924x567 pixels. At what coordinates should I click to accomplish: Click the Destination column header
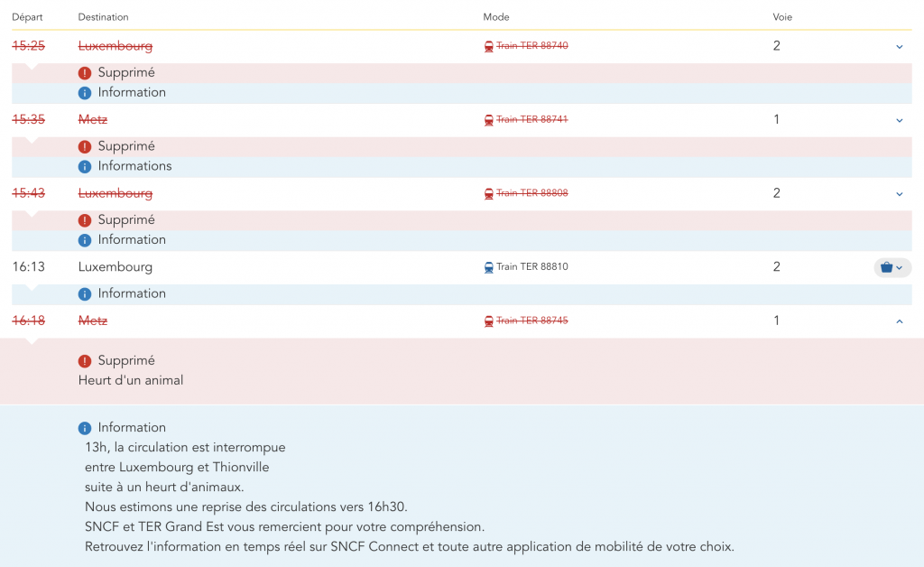[103, 17]
